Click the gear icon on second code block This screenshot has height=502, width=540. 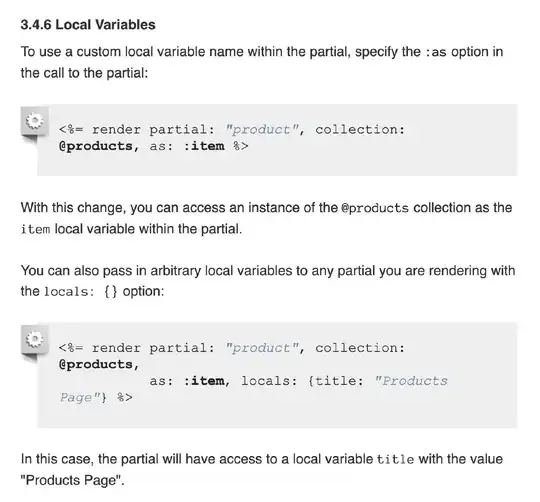34,340
